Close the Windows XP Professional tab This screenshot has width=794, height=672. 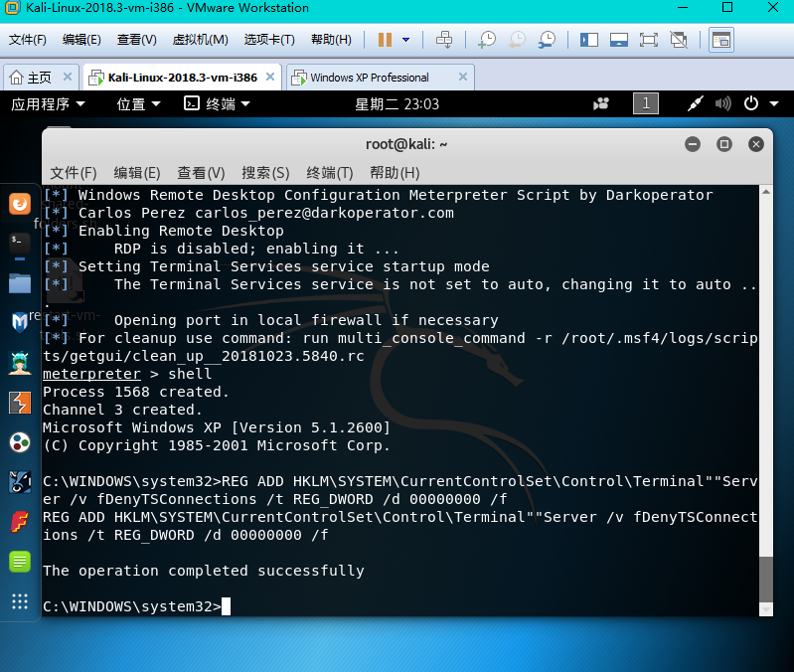[x=463, y=77]
